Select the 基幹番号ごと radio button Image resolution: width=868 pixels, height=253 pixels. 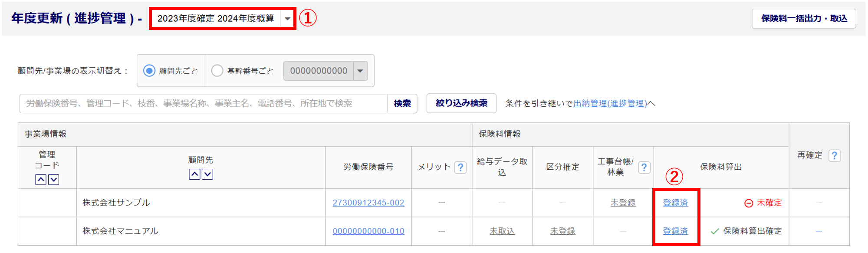click(x=217, y=71)
